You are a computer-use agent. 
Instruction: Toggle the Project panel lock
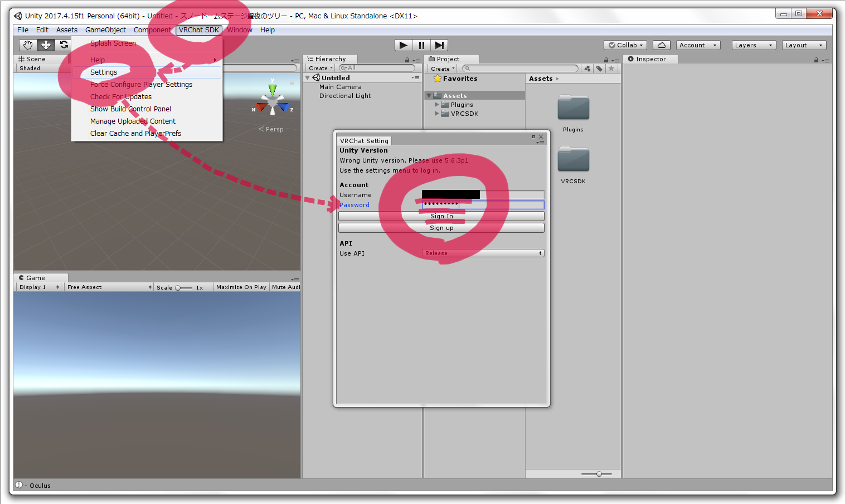606,60
